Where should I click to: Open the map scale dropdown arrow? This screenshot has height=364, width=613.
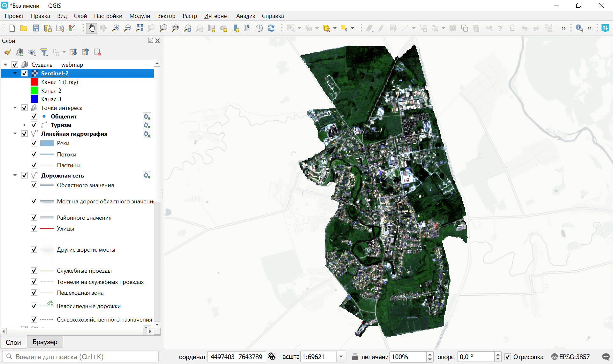pyautogui.click(x=341, y=357)
